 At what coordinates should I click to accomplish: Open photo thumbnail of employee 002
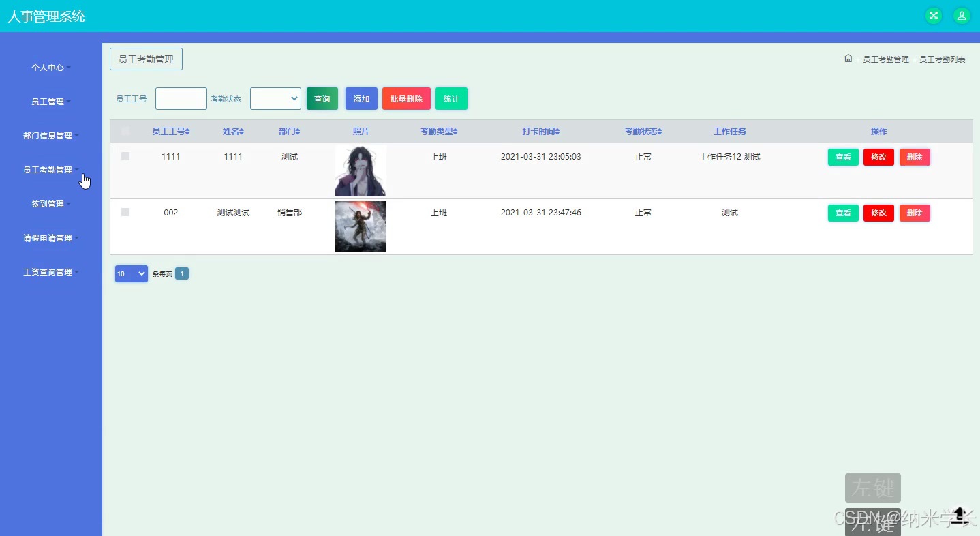point(361,226)
